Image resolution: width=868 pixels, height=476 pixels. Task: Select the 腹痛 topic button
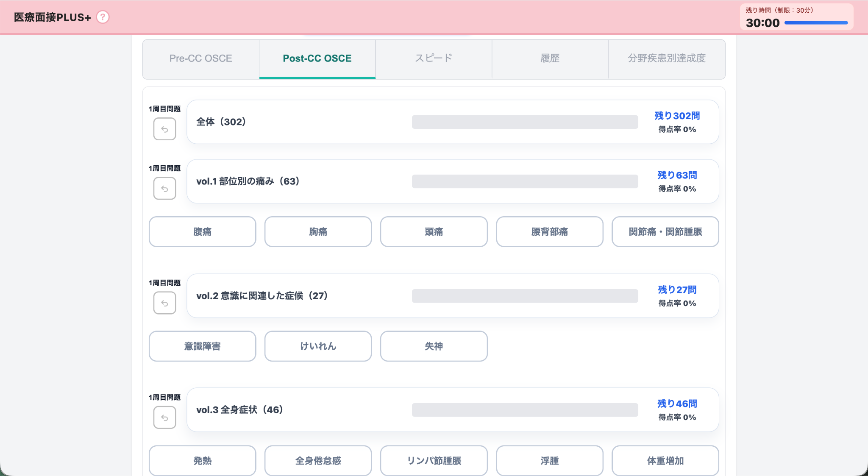pos(203,232)
